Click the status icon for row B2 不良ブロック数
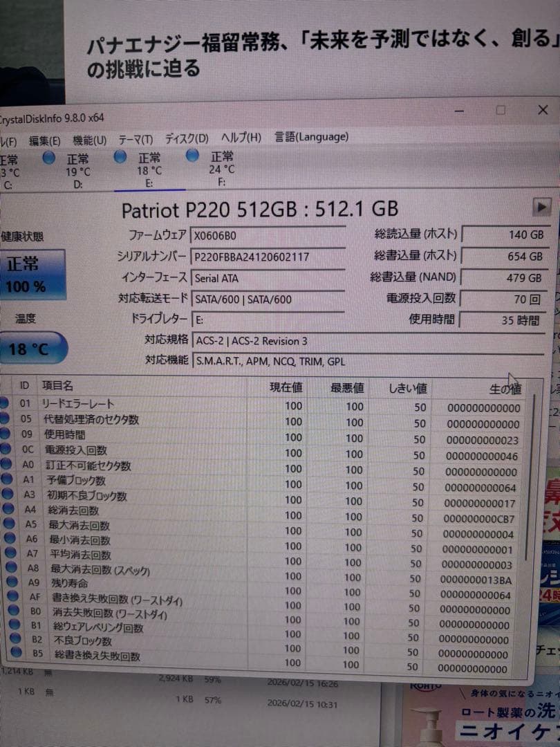Screen dimensions: 560x747 (x=16, y=638)
